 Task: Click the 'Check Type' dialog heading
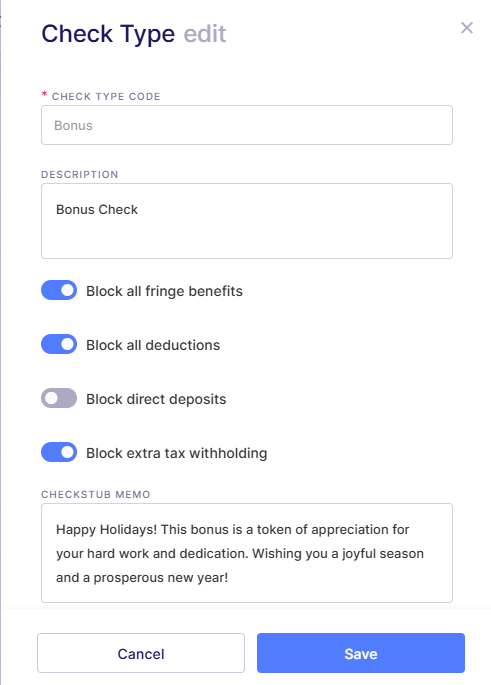point(108,34)
